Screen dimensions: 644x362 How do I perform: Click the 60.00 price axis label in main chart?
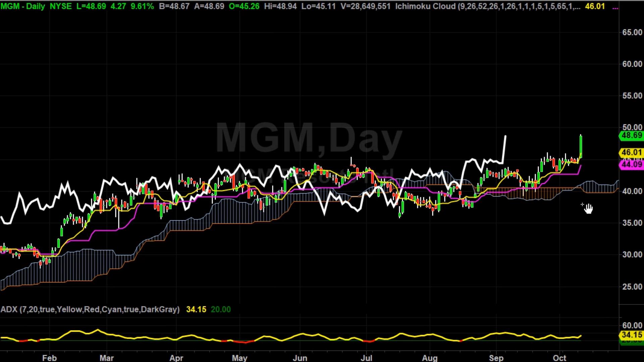632,64
